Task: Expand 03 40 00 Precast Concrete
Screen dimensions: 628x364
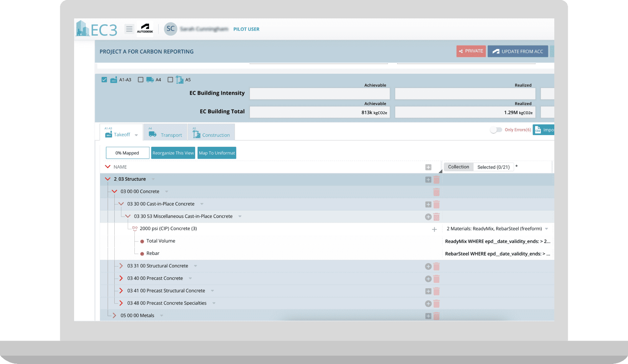Action: coord(121,278)
